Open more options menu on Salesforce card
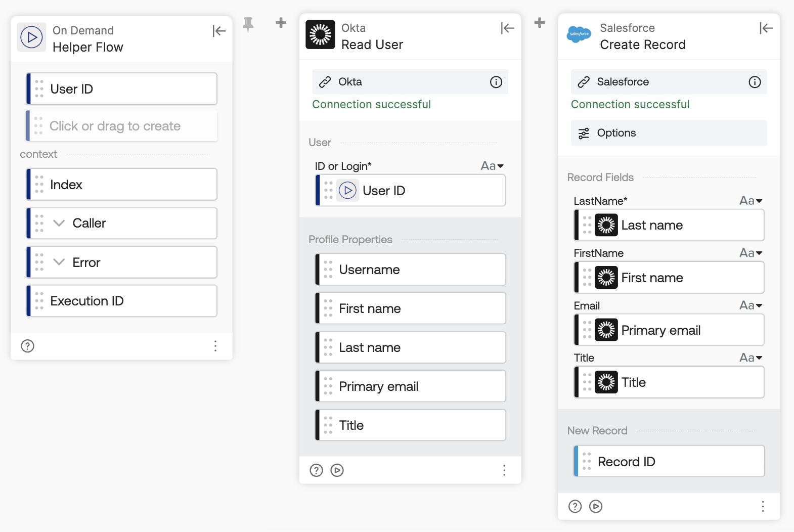This screenshot has width=794, height=532. click(763, 506)
